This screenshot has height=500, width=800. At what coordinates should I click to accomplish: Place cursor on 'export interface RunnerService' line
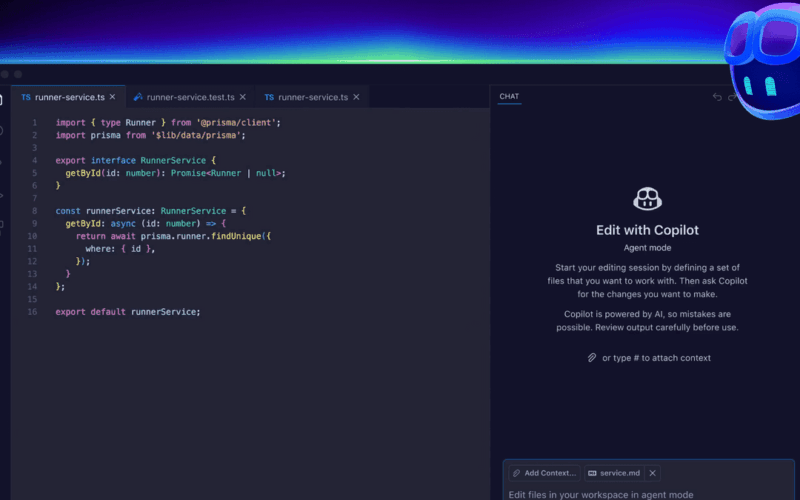pyautogui.click(x=136, y=160)
